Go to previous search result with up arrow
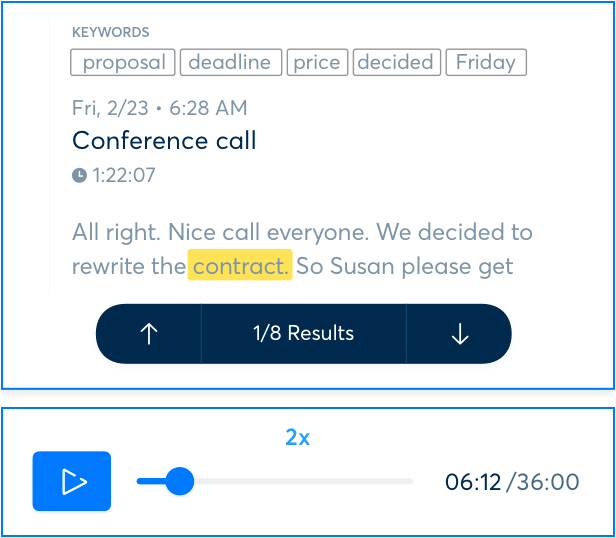 coord(149,334)
